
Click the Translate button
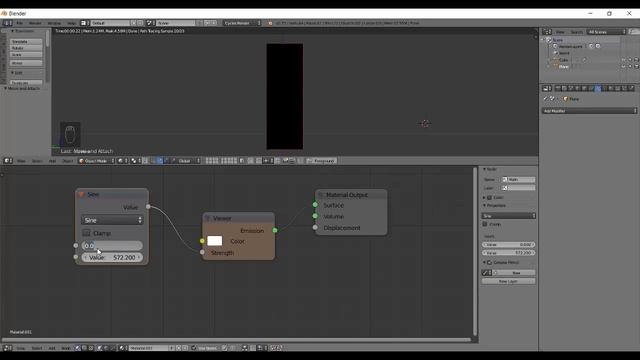tap(26, 42)
